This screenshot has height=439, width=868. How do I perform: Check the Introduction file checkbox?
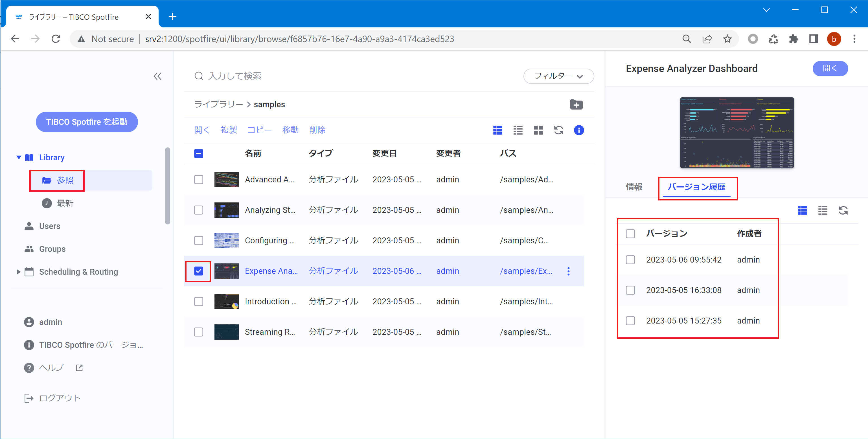tap(198, 302)
